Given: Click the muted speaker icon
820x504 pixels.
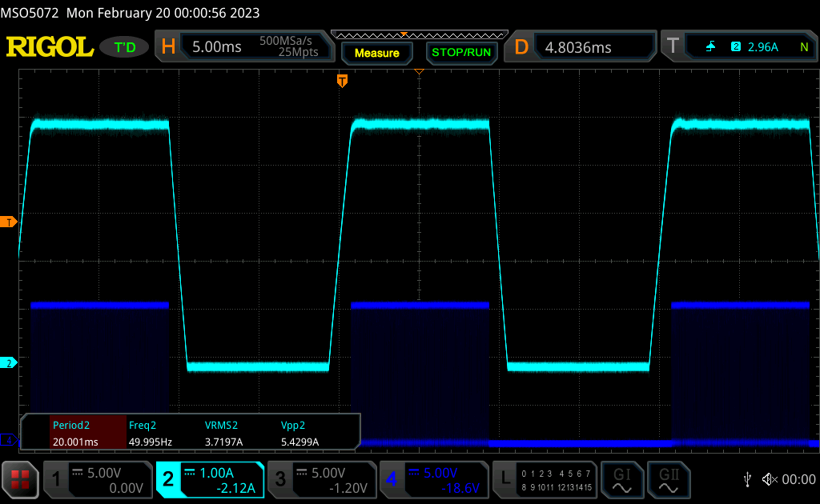Looking at the screenshot, I should [770, 479].
